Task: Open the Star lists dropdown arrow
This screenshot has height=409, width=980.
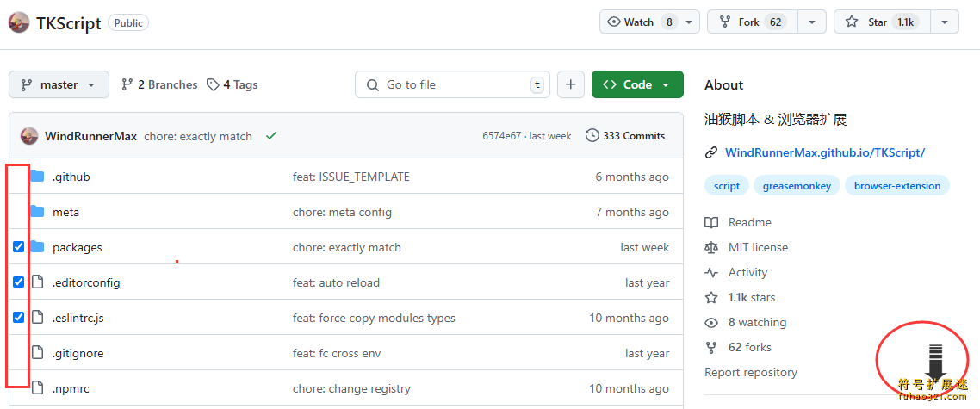Action: (x=945, y=22)
